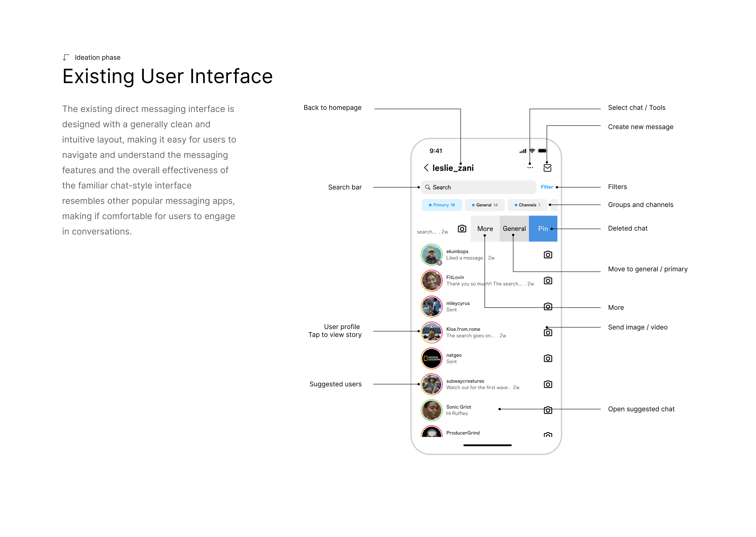Open the three-dot tools menu
The width and height of the screenshot is (756, 537).
[530, 168]
